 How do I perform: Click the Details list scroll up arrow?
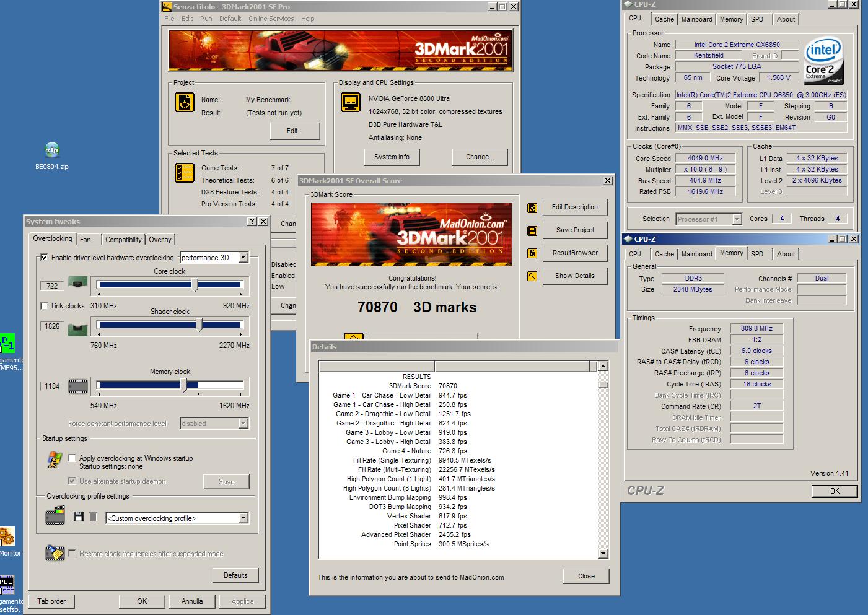(603, 367)
